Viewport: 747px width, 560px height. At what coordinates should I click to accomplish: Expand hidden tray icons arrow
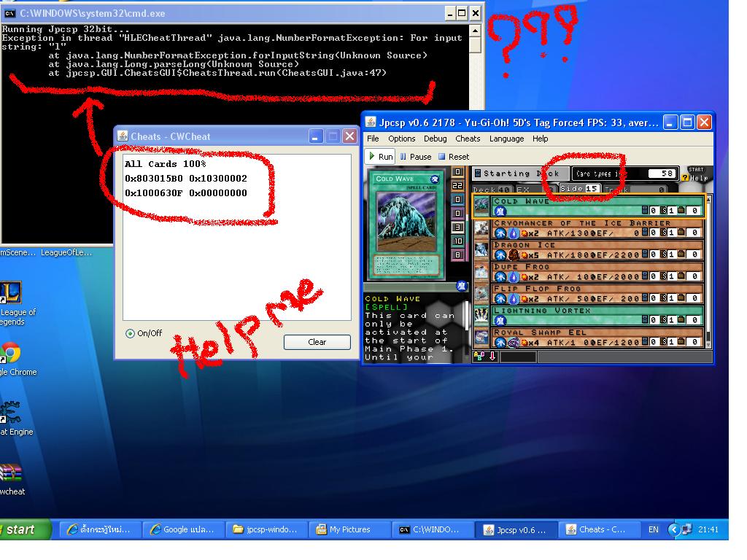[673, 529]
